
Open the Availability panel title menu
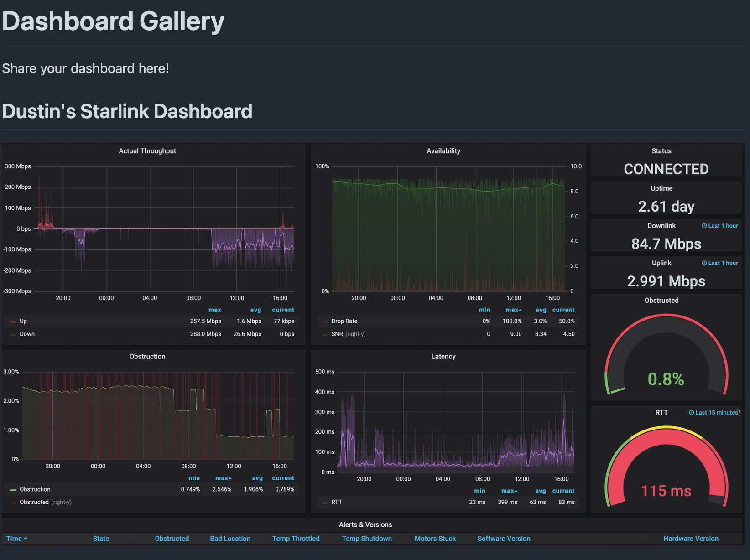pyautogui.click(x=443, y=151)
